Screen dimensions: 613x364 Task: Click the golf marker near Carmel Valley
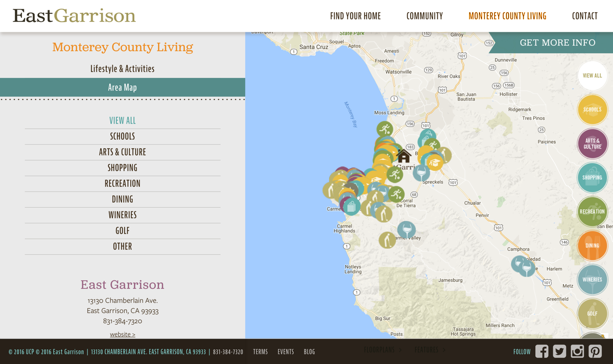click(387, 240)
